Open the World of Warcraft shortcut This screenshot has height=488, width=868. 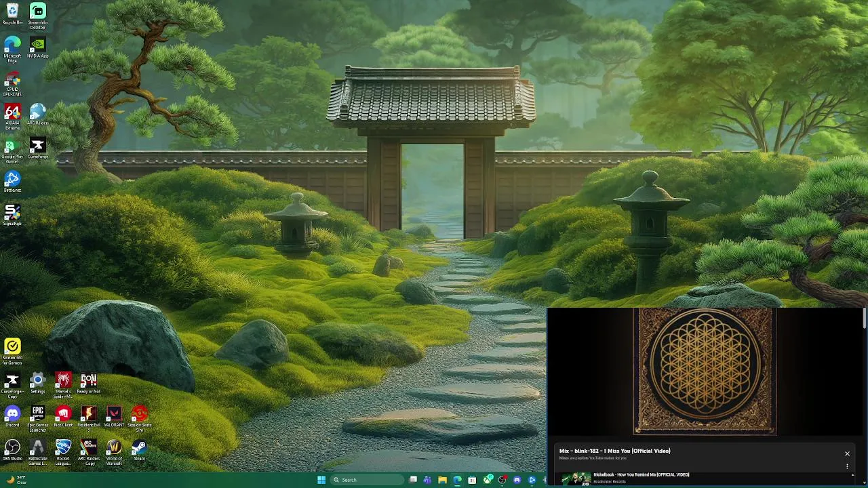tap(114, 451)
